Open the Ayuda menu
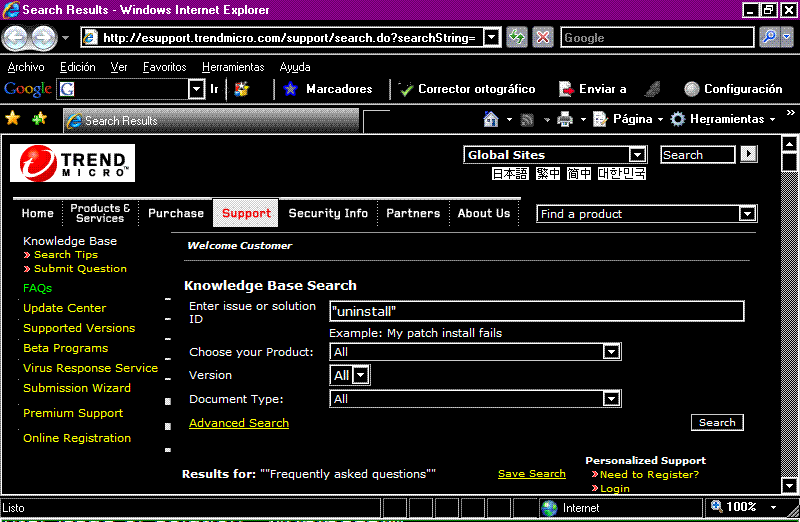Screen dimensions: 800x522 (295, 67)
